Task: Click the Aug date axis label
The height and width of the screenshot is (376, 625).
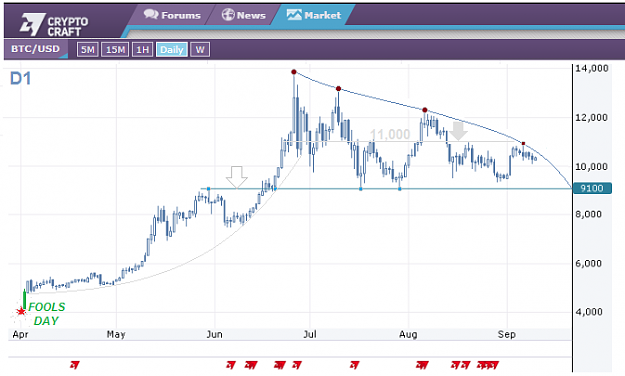Action: coord(408,334)
